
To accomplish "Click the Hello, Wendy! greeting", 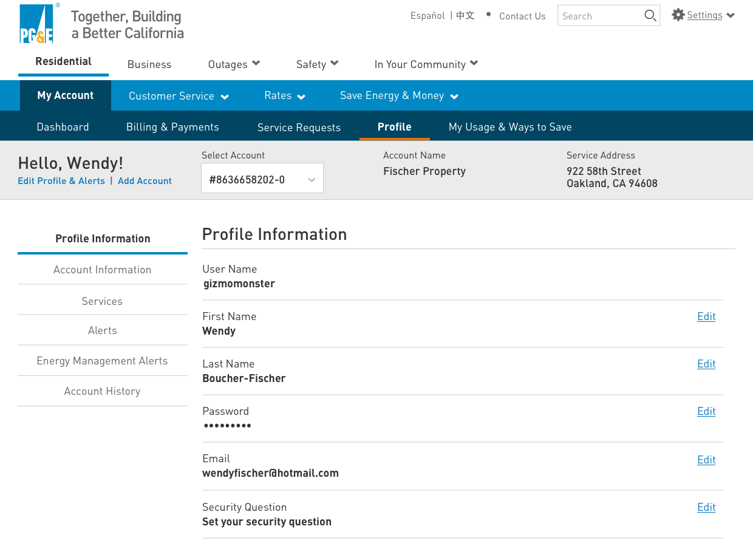I will click(x=70, y=163).
